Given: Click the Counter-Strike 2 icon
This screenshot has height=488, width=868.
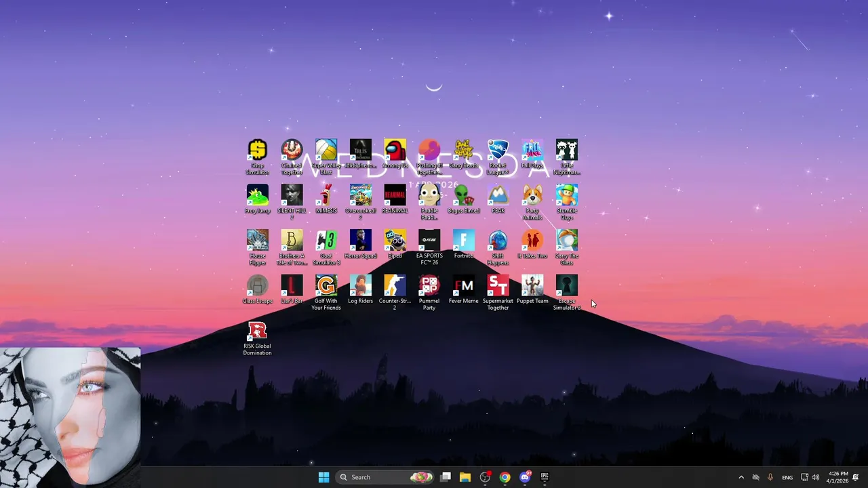Looking at the screenshot, I should [x=395, y=287].
